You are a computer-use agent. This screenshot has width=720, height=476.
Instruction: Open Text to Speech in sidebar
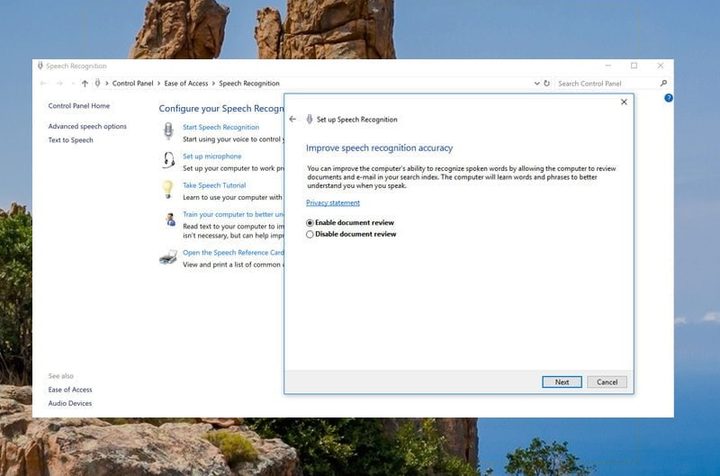tap(71, 140)
